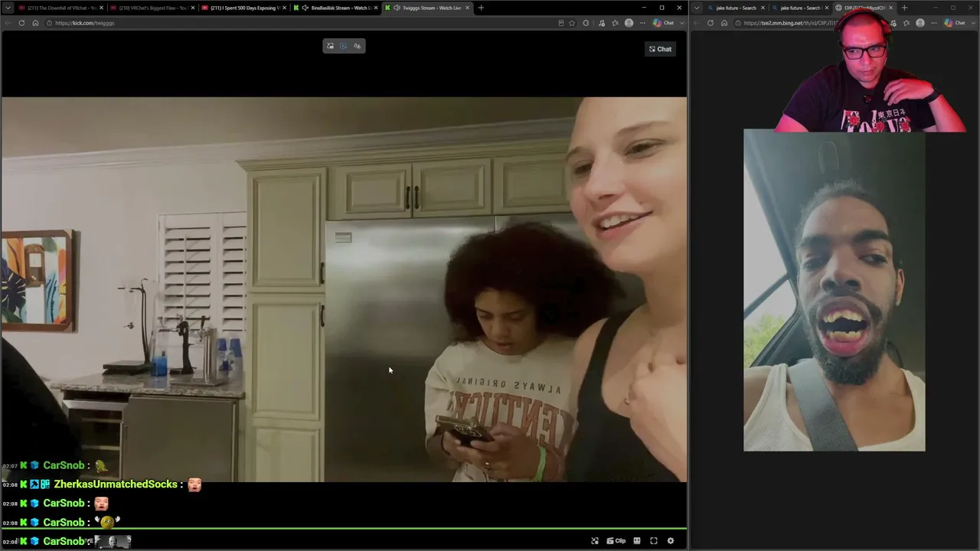The width and height of the screenshot is (980, 551).
Task: Click the middle icon in the floating capture toolbar
Action: coord(344,46)
